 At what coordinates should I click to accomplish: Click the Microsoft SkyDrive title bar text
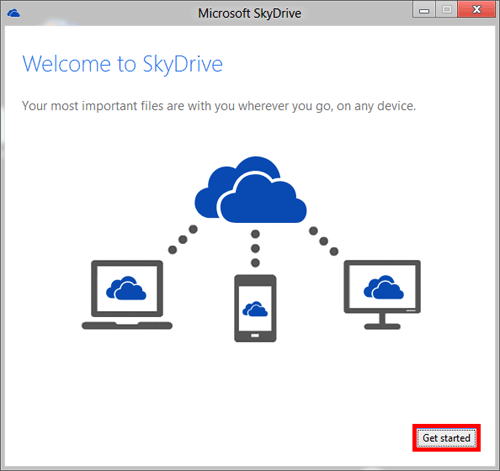[x=249, y=13]
